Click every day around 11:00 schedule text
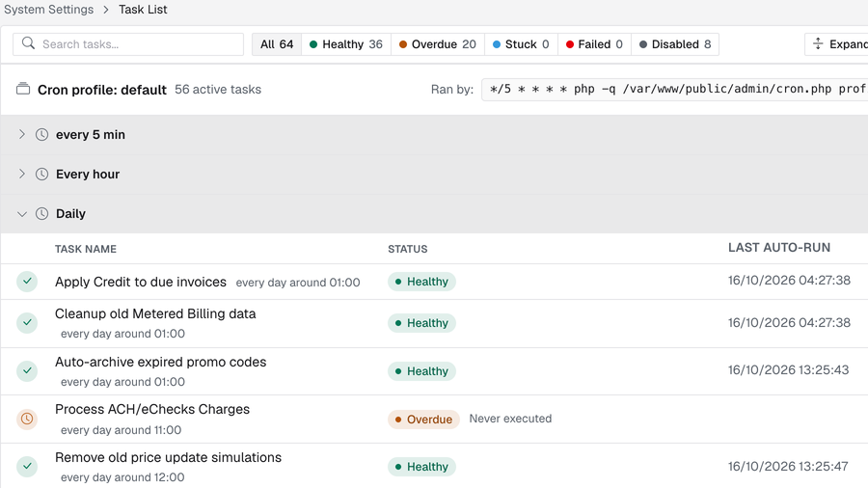Image resolution: width=868 pixels, height=488 pixels. pyautogui.click(x=122, y=430)
